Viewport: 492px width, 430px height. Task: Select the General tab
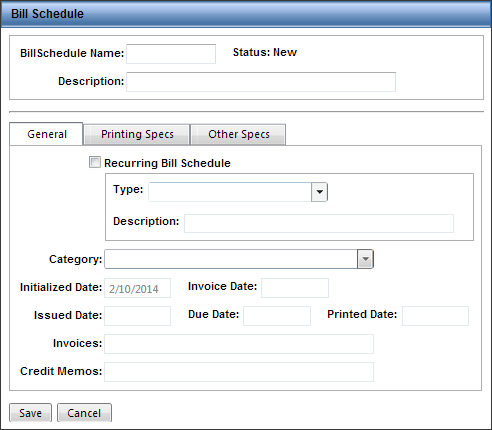[47, 134]
